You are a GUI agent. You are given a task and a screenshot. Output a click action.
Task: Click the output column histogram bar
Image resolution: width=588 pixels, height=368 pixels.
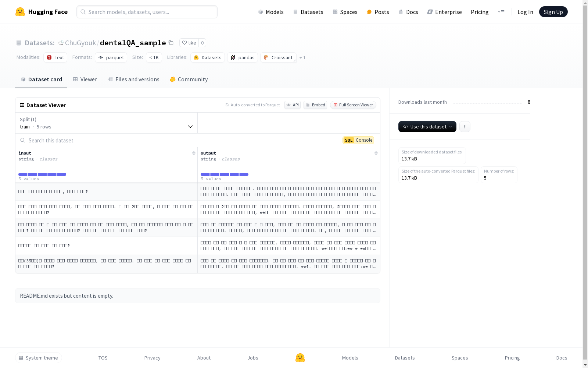click(225, 174)
